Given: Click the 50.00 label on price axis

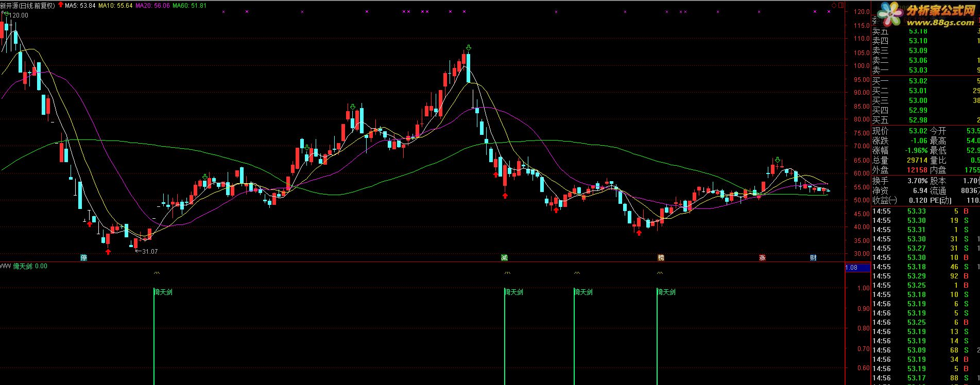Looking at the screenshot, I should pos(861,200).
